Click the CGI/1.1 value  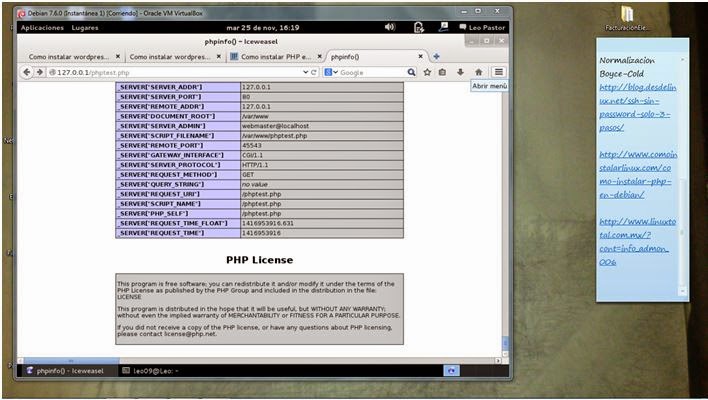pos(252,155)
